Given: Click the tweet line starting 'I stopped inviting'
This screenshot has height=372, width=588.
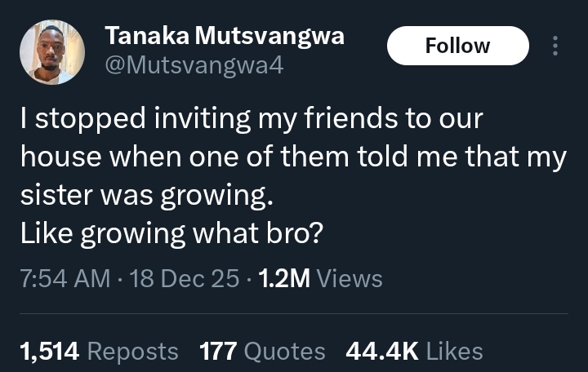Looking at the screenshot, I should click(252, 120).
